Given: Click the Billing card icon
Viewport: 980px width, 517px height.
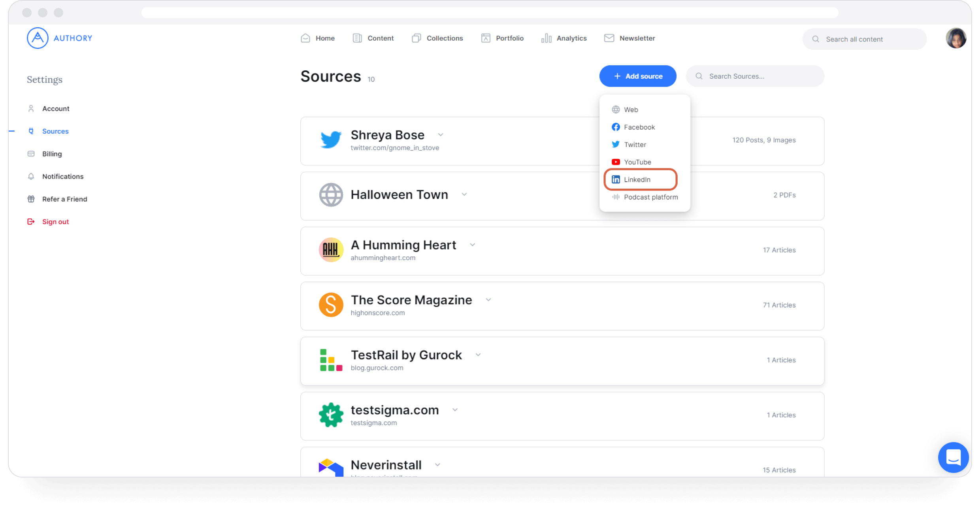Looking at the screenshot, I should coord(31,153).
